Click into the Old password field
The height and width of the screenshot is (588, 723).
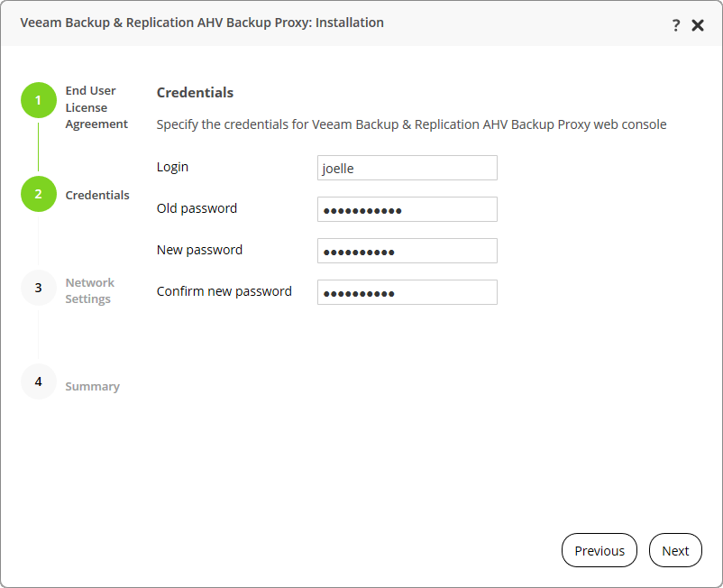pyautogui.click(x=407, y=209)
